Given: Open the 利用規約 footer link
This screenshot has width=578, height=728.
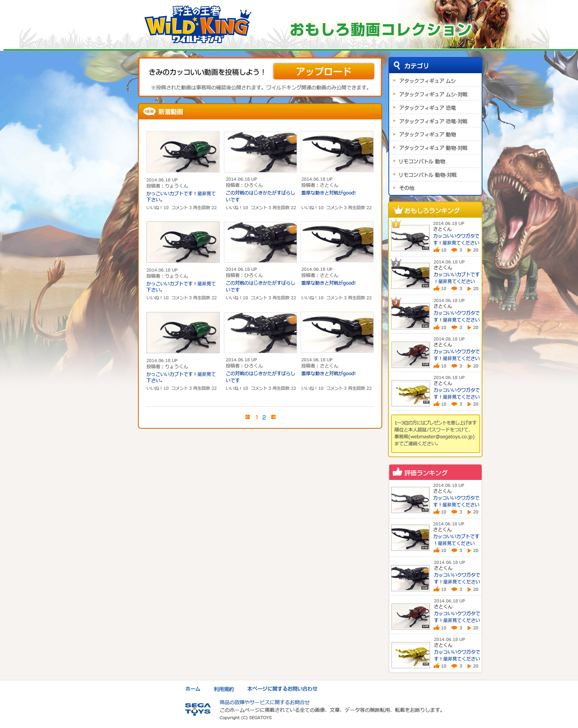Looking at the screenshot, I should (223, 689).
